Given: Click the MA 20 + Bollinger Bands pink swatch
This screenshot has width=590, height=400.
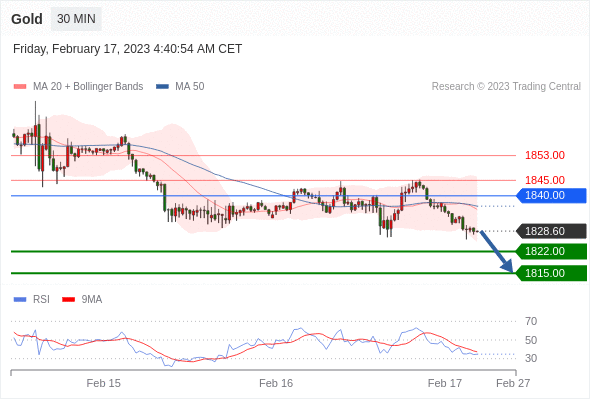Looking at the screenshot, I should pyautogui.click(x=20, y=87).
